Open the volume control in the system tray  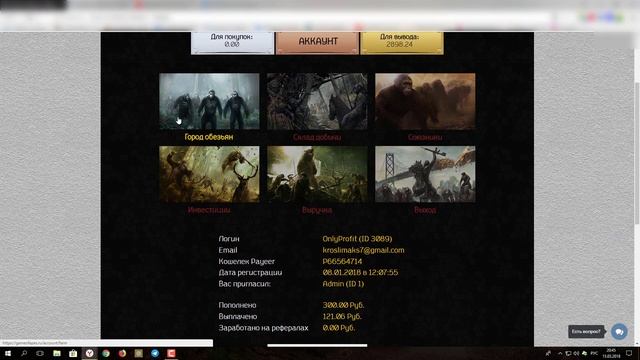point(576,353)
